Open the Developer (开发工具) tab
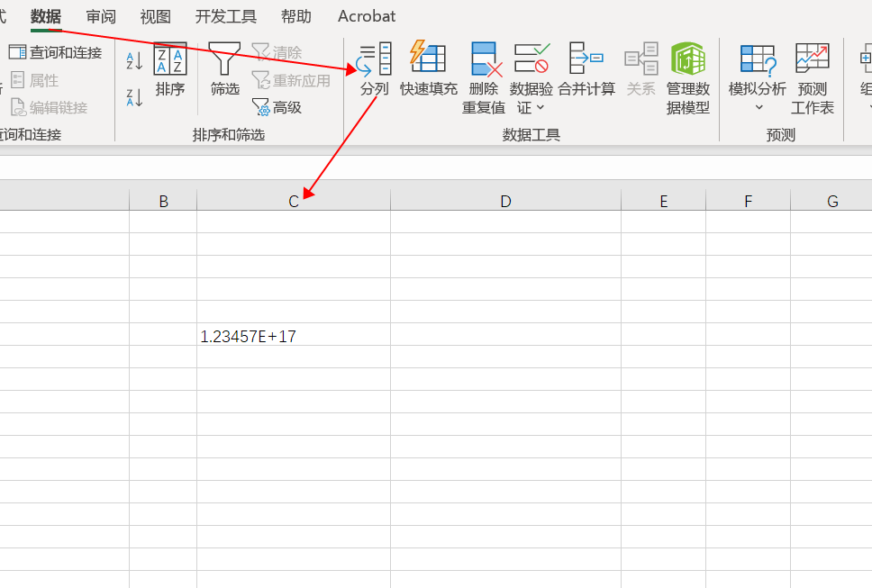The height and width of the screenshot is (588, 872). click(226, 16)
